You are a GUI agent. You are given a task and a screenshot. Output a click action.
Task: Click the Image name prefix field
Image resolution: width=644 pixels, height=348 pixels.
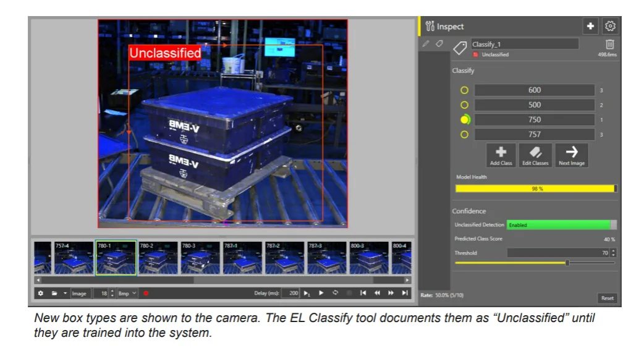pos(80,293)
